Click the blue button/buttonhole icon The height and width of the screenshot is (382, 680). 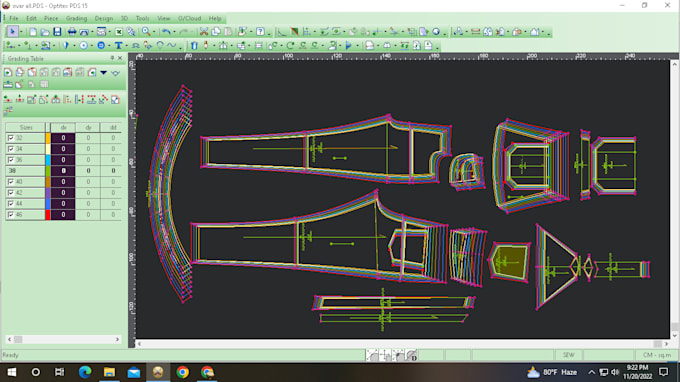(x=101, y=46)
